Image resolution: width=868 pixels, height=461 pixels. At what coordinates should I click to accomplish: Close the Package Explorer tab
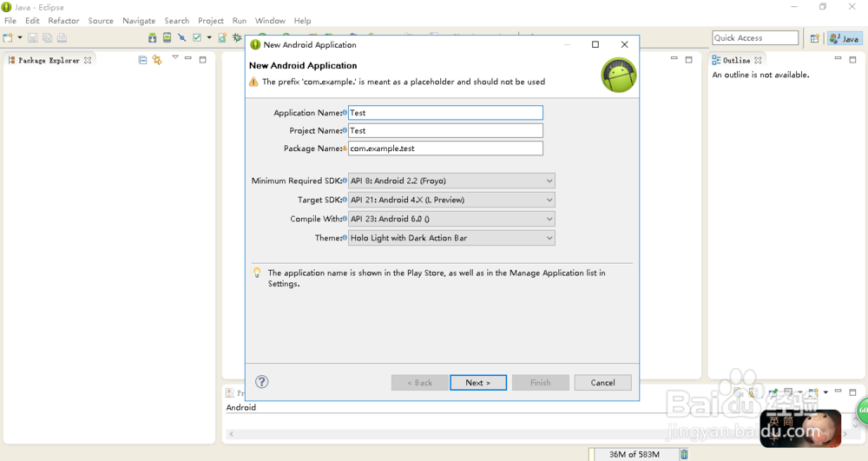88,60
